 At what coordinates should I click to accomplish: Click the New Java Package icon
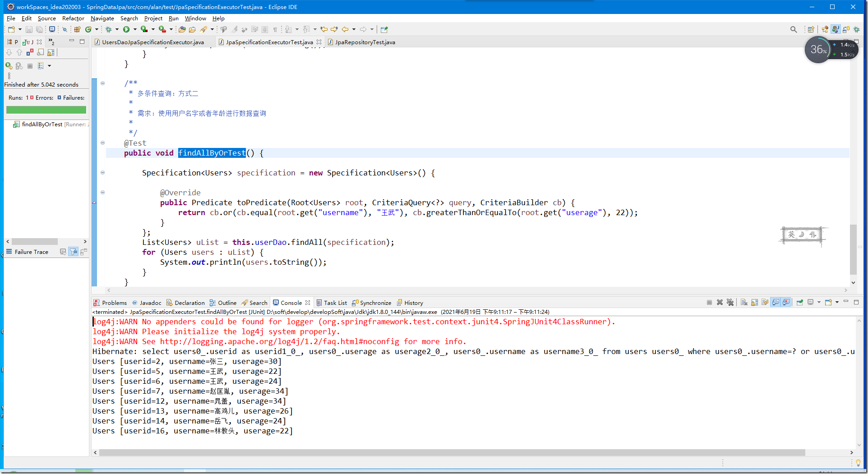(77, 29)
